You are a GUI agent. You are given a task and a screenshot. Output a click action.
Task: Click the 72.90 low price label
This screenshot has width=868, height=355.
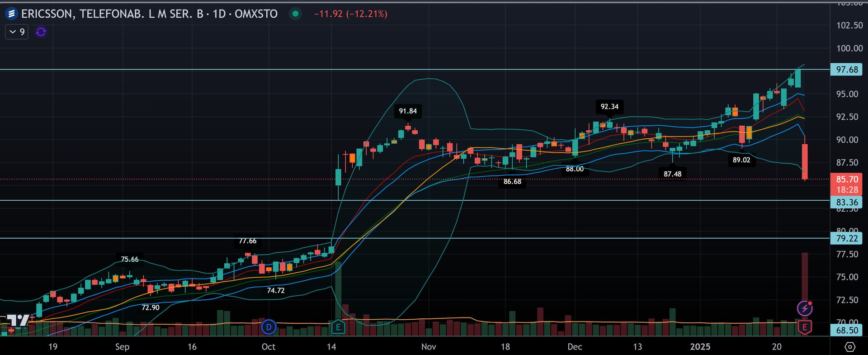click(x=151, y=308)
